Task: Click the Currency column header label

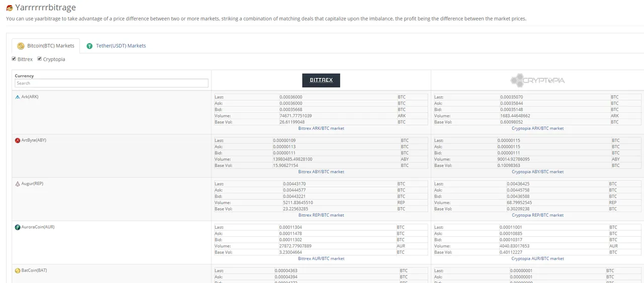Action: (24, 76)
